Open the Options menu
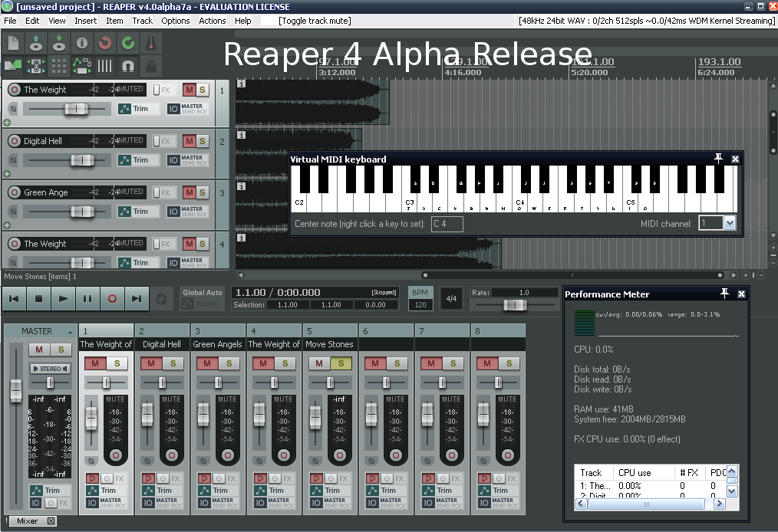778x532 pixels. tap(176, 21)
